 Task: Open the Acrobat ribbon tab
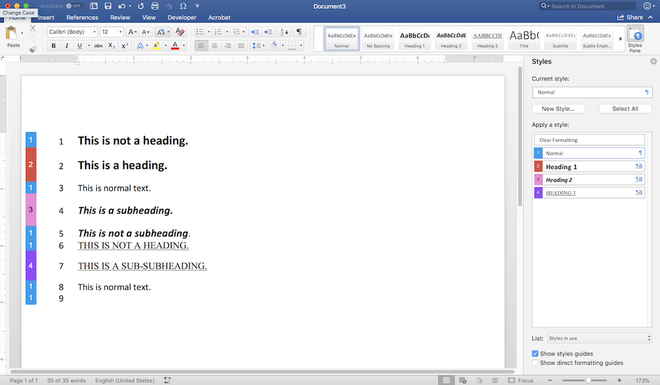point(219,18)
